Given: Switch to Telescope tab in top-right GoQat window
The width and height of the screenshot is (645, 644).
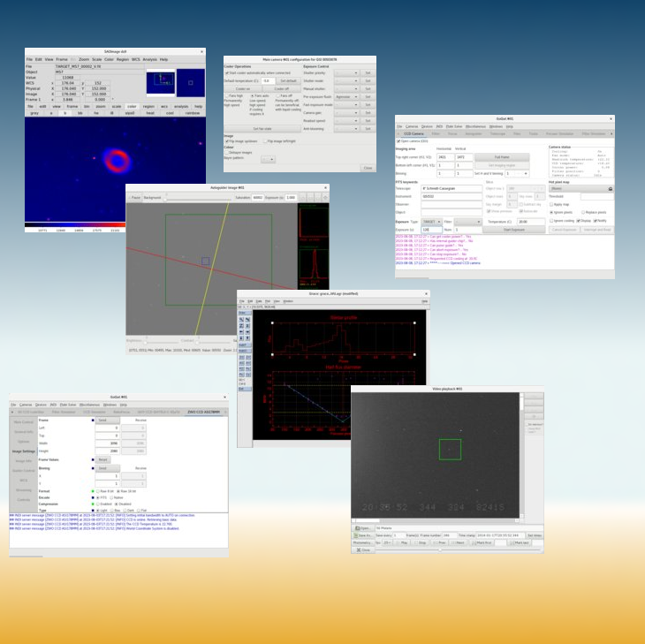Looking at the screenshot, I should coord(497,133).
